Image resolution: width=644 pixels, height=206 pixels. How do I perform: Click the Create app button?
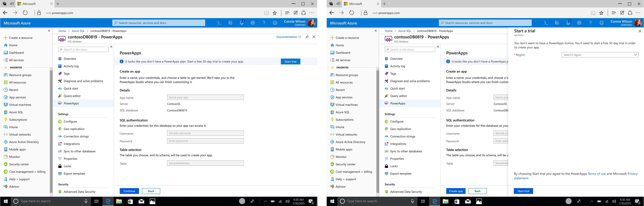click(455, 191)
